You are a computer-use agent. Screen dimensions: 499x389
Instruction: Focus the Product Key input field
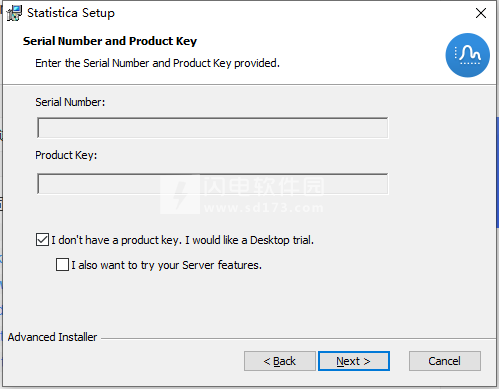tap(213, 184)
